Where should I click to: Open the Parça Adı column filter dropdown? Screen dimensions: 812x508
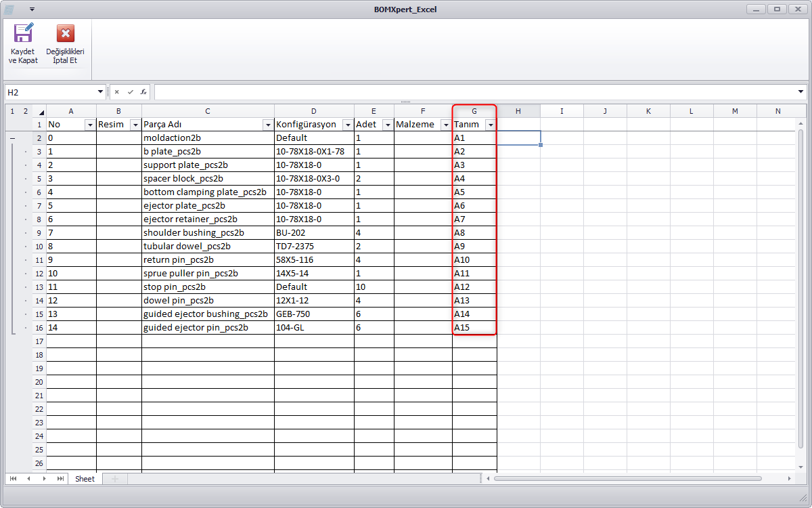pos(267,125)
